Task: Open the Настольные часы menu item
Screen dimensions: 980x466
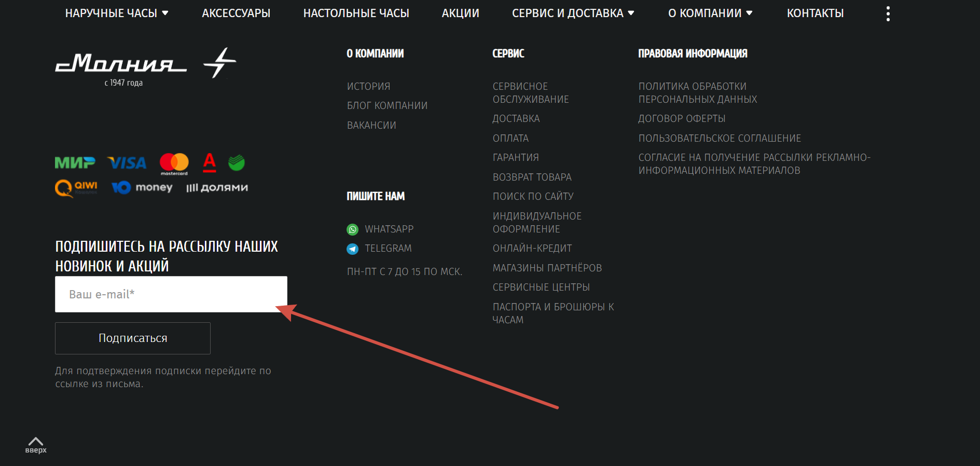Action: pyautogui.click(x=356, y=13)
